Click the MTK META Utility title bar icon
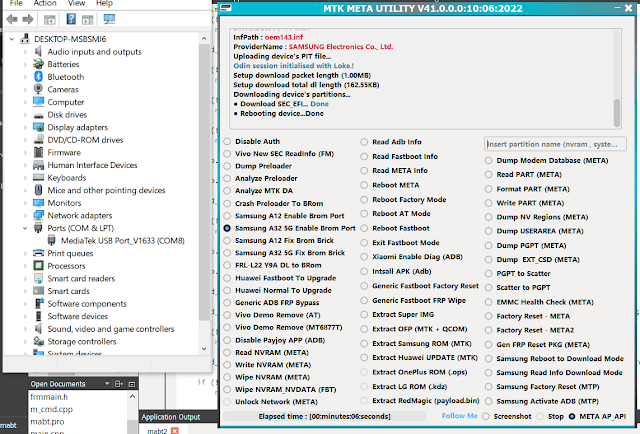 [226, 8]
